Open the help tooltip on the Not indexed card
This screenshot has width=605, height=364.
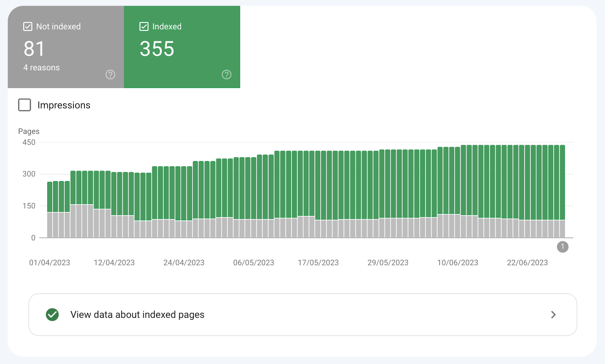coord(110,75)
